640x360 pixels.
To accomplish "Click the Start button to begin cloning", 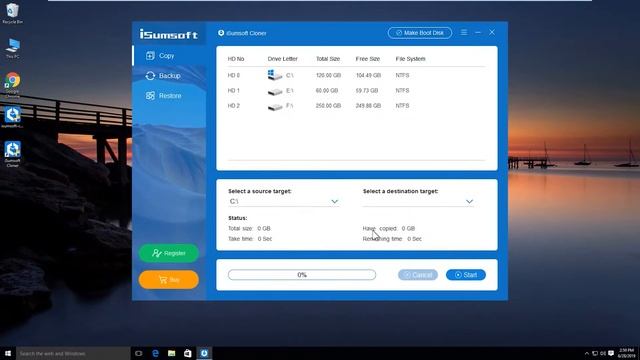I will (466, 275).
